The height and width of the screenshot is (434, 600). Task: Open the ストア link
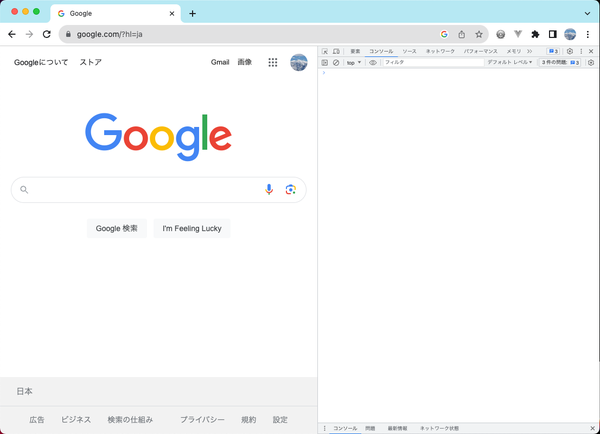click(90, 62)
